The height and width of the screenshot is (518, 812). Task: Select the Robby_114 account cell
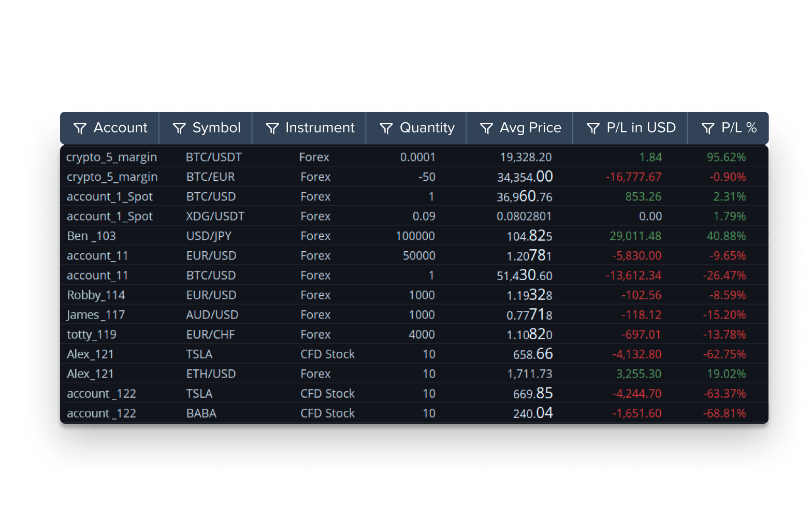(x=96, y=295)
